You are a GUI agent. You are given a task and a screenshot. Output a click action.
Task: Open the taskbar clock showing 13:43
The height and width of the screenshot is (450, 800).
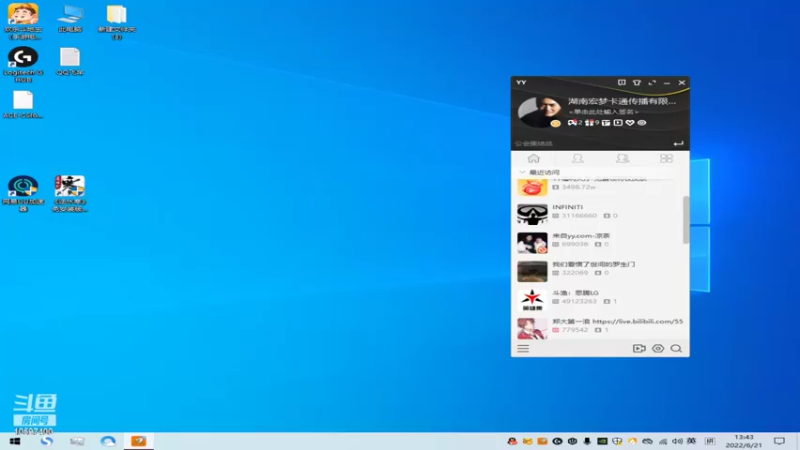pyautogui.click(x=744, y=441)
